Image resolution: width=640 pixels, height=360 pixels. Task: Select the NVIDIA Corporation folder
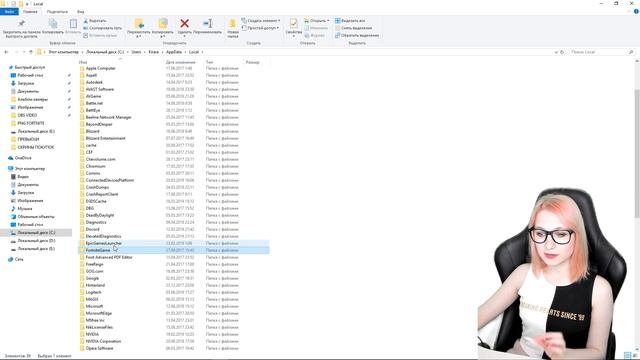pos(103,341)
